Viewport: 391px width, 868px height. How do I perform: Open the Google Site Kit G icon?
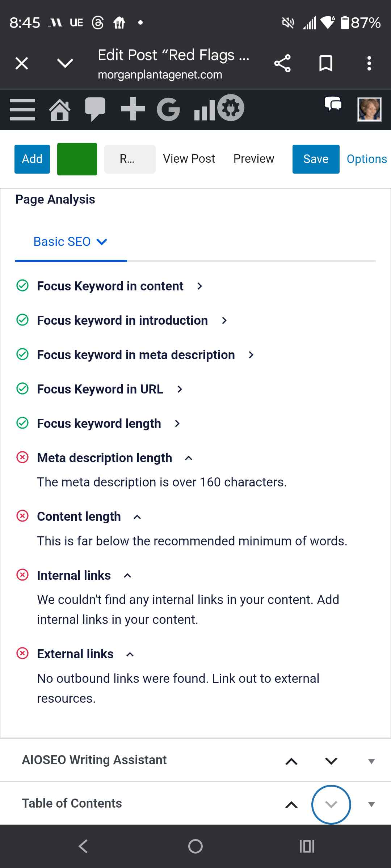click(168, 109)
